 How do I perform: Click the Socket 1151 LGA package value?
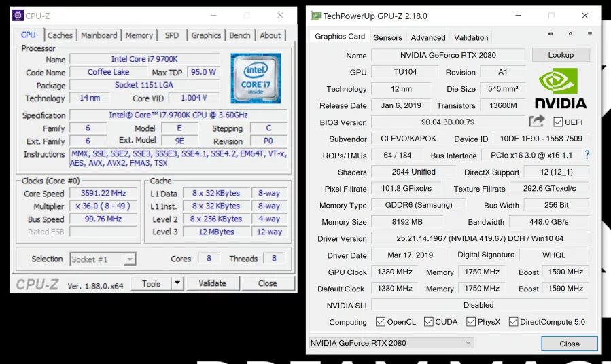(144, 85)
